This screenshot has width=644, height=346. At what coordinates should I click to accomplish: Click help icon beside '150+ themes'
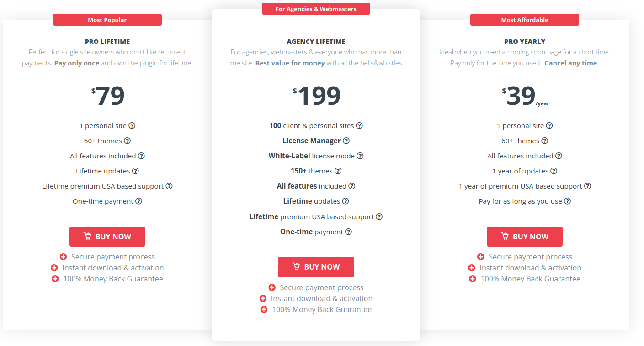[338, 171]
